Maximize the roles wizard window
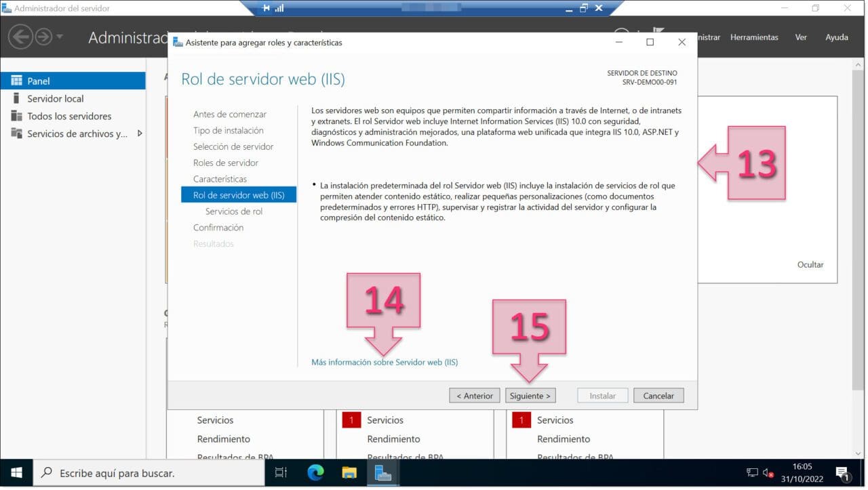Viewport: 868px width, 490px height. click(650, 42)
